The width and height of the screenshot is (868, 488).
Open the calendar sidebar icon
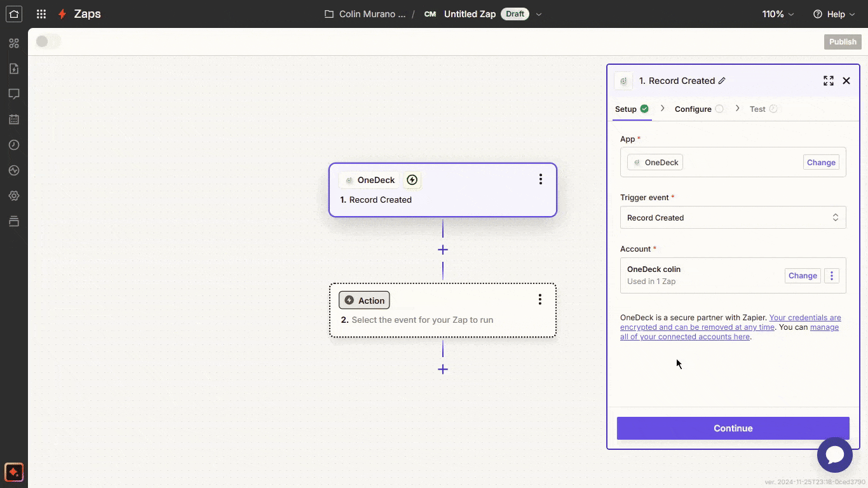coord(14,119)
